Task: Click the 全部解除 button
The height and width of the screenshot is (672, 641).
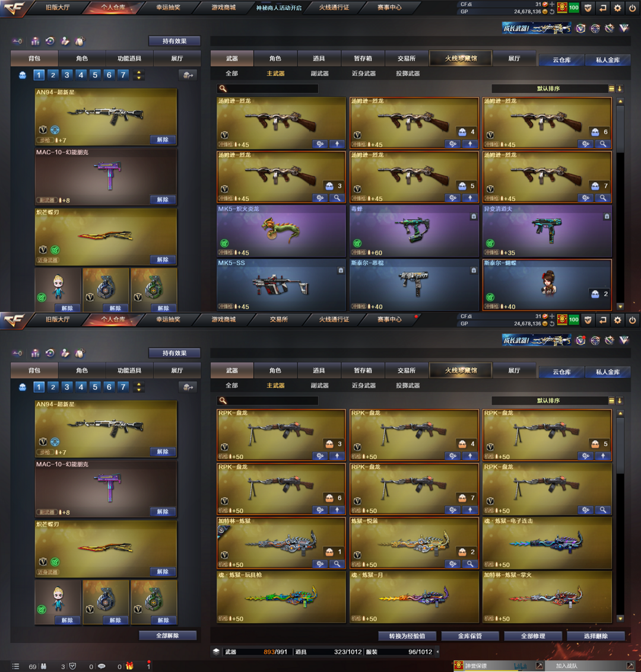Action: tap(167, 636)
